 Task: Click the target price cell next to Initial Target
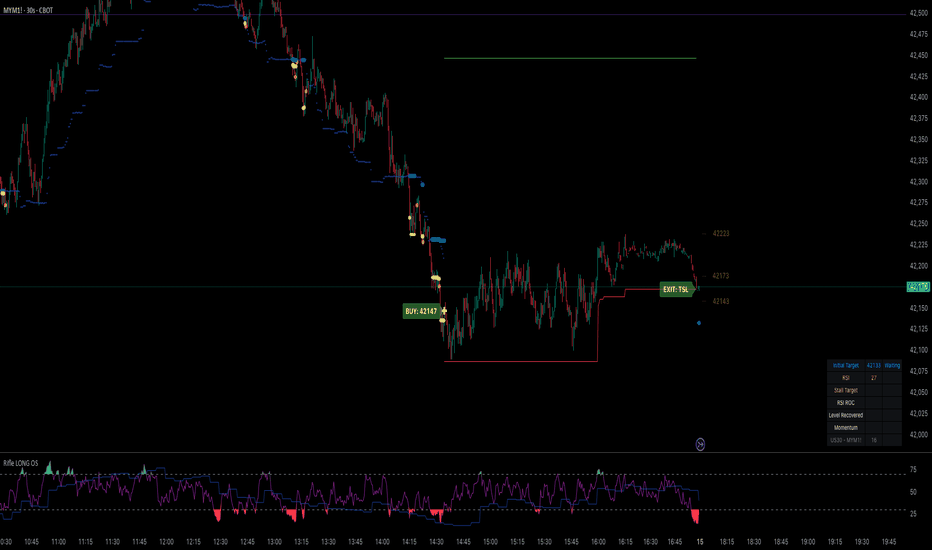874,366
